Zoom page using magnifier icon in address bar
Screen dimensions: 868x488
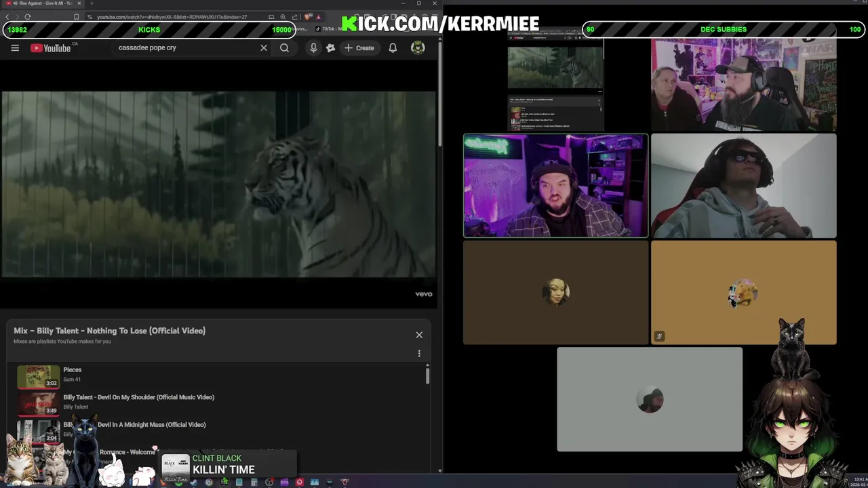[283, 17]
